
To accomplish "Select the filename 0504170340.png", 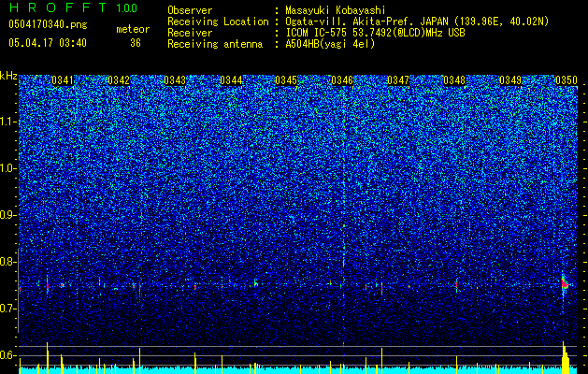I will click(48, 25).
